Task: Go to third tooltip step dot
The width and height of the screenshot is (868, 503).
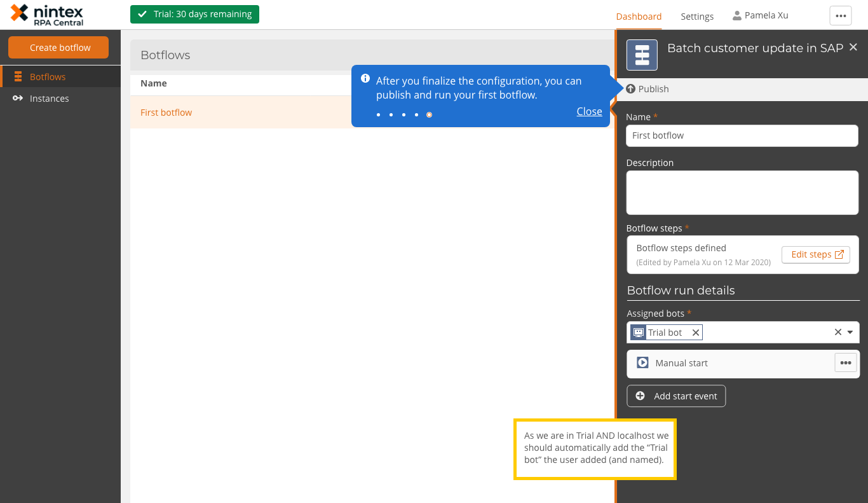Action: click(x=403, y=114)
